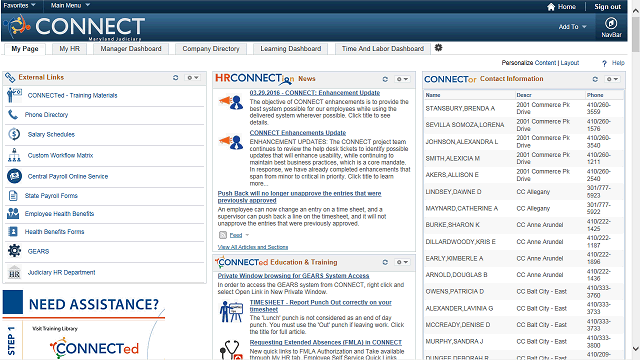The height and width of the screenshot is (360, 640).
Task: Expand the Feed dropdown arrow
Action: coord(247,235)
